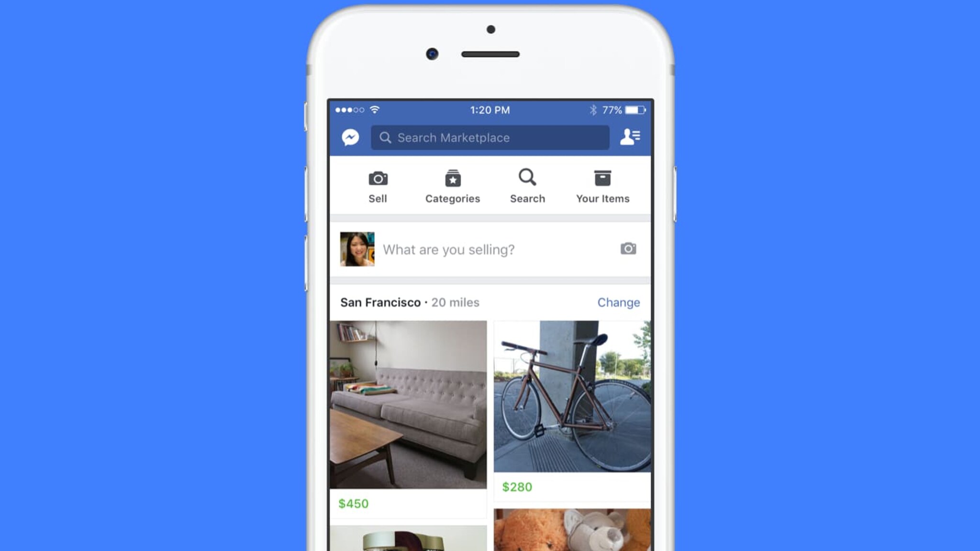Click Change to update location
The image size is (980, 551).
pos(618,302)
